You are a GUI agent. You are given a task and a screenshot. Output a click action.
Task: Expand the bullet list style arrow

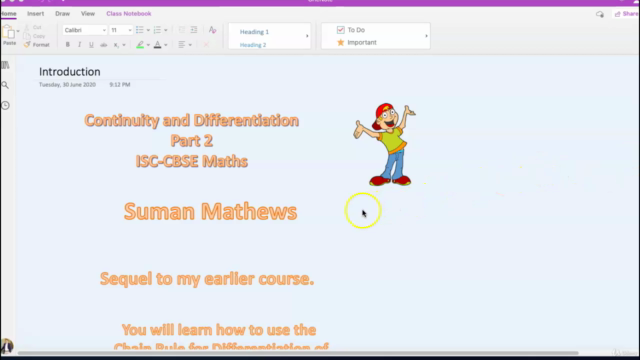pos(148,30)
